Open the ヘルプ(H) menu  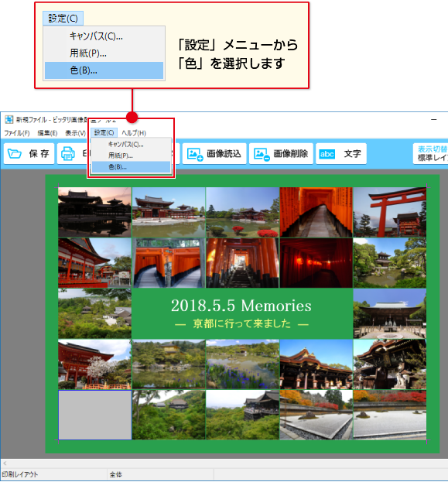(134, 133)
